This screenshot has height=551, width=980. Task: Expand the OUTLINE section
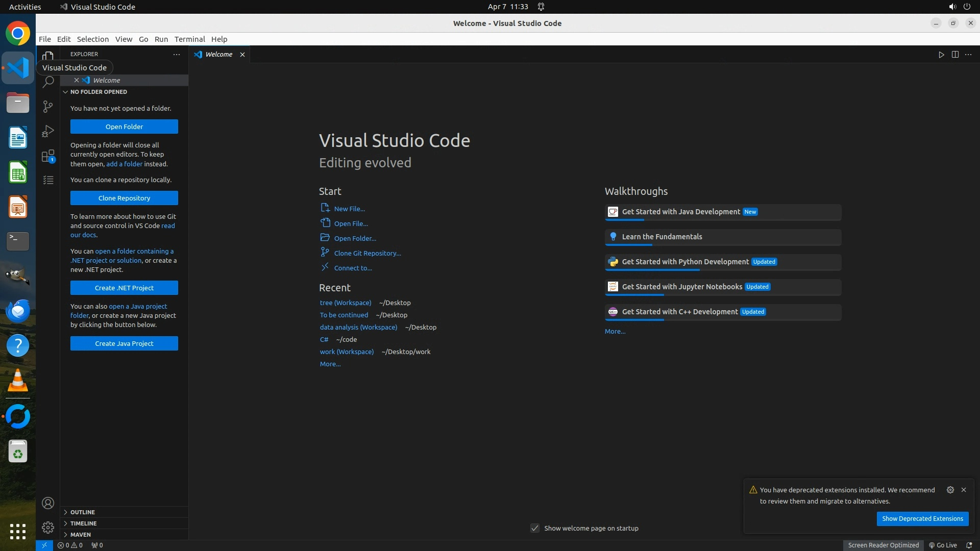coord(83,512)
